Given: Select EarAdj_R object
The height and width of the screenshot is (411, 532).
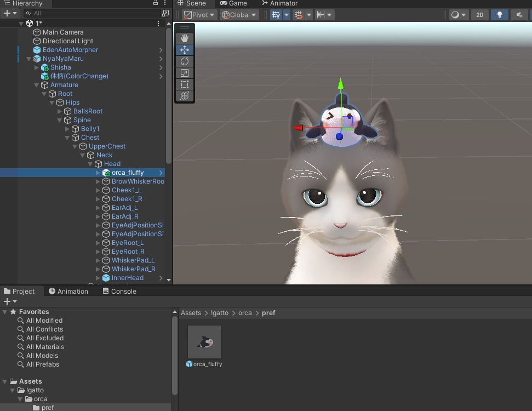Looking at the screenshot, I should tap(125, 216).
